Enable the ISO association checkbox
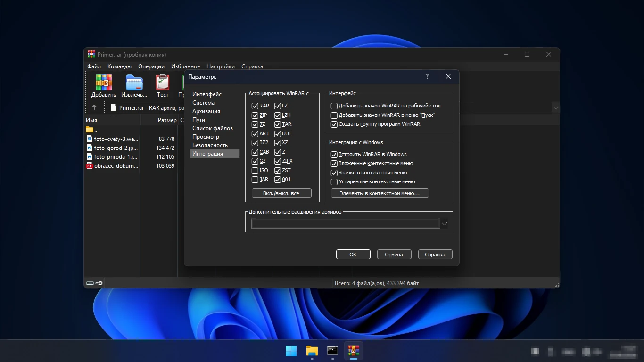Image resolution: width=644 pixels, height=362 pixels. (x=255, y=170)
